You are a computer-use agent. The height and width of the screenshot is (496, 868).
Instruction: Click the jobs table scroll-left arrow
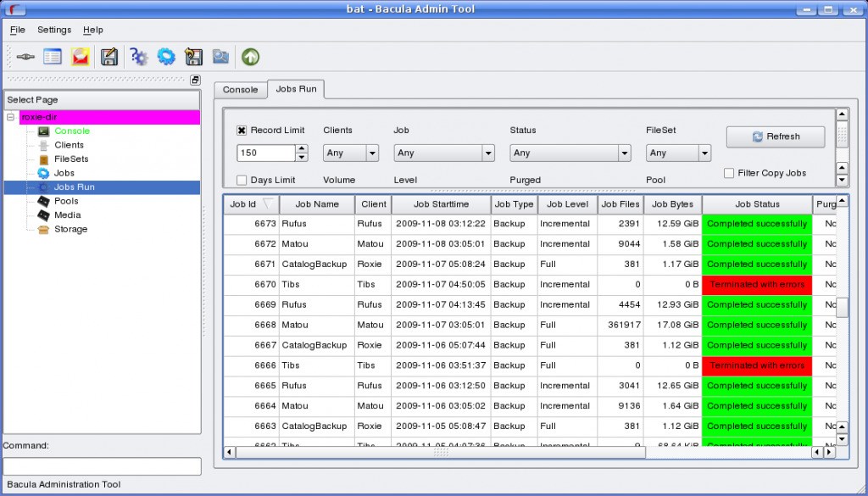tap(229, 452)
